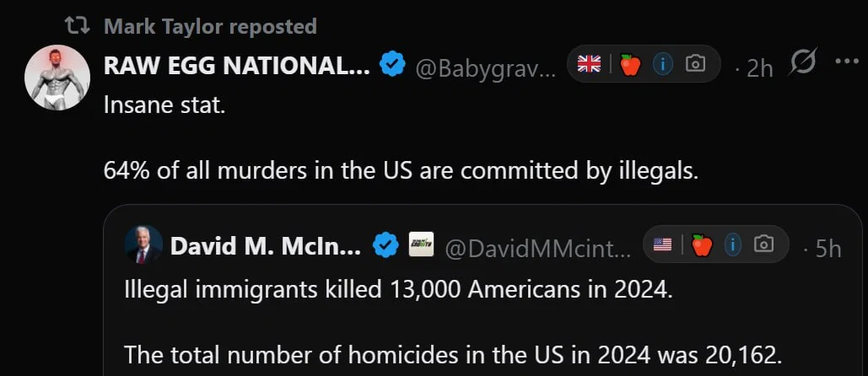Click the repost arrows icon above the post
This screenshot has width=868, height=376.
coord(77,26)
